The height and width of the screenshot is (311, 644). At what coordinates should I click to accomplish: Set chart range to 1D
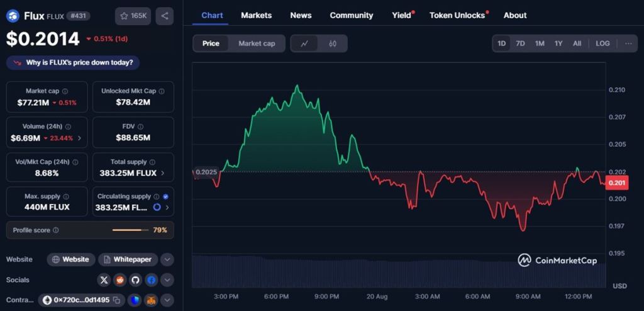(x=501, y=43)
